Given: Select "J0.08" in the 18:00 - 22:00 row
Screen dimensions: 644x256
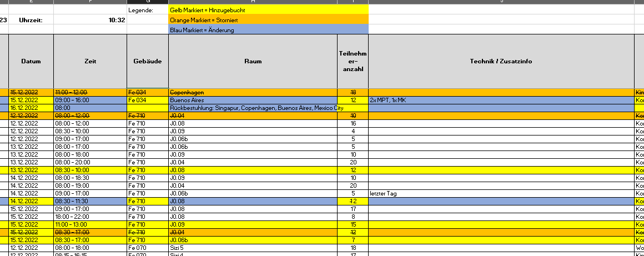Looking at the screenshot, I should coord(253,217).
